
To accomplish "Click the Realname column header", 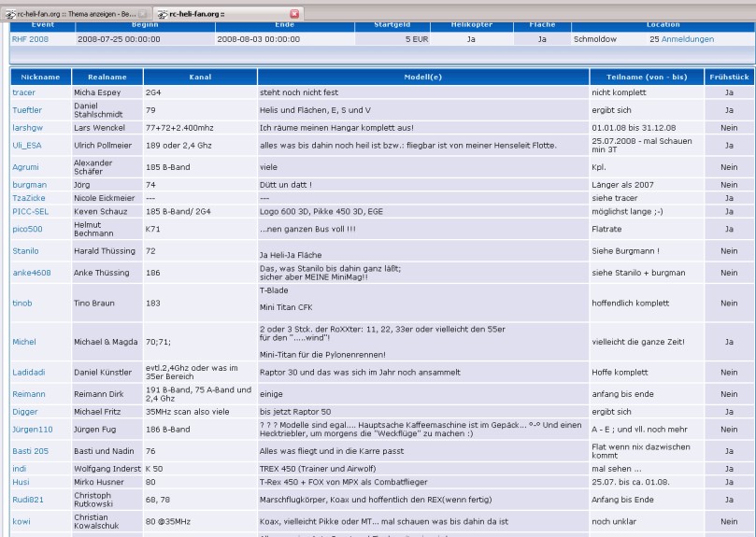I will [x=107, y=77].
